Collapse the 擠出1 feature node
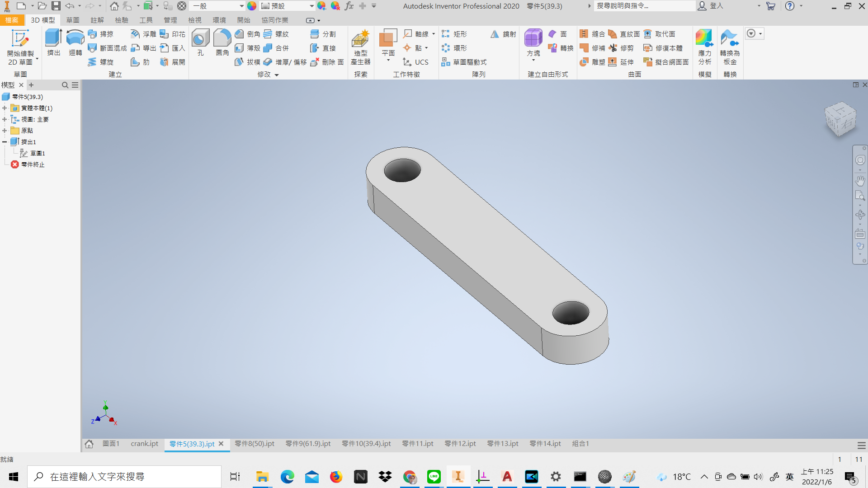Image resolution: width=868 pixels, height=488 pixels. [5, 142]
